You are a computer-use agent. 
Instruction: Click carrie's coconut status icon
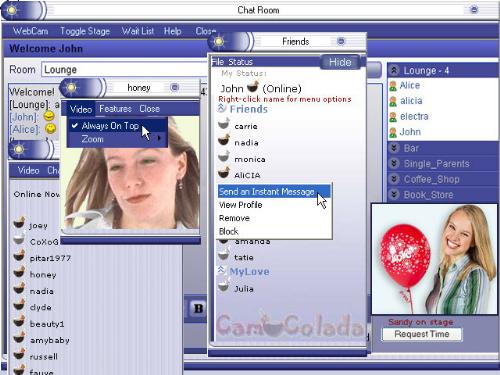point(224,124)
